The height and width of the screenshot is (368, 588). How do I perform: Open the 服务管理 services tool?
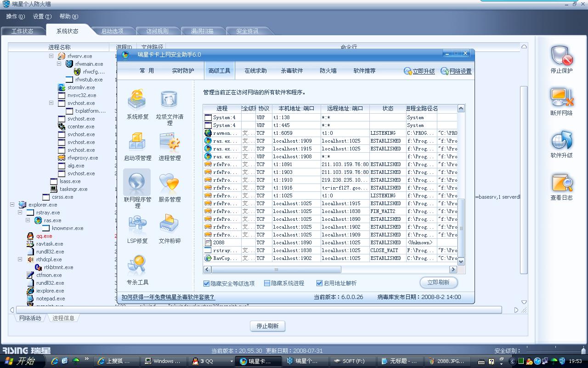tap(170, 187)
